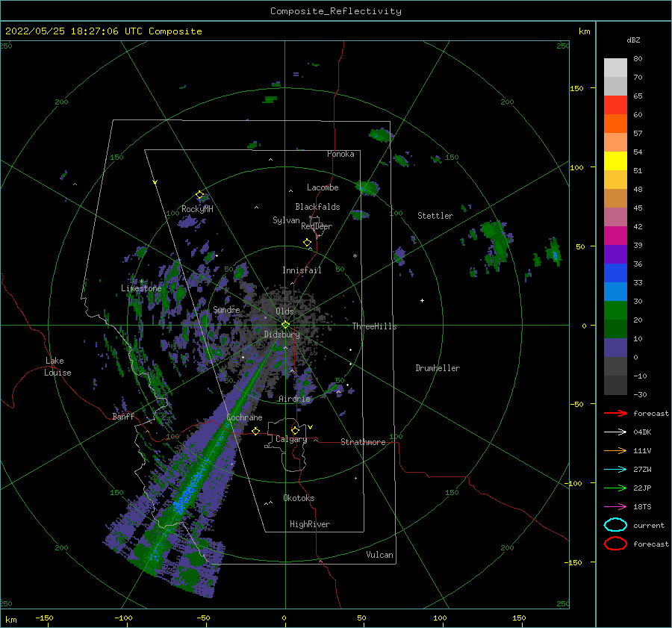Click the green 20 dBZ color swatch
Image resolution: width=672 pixels, height=628 pixels.
click(x=615, y=310)
